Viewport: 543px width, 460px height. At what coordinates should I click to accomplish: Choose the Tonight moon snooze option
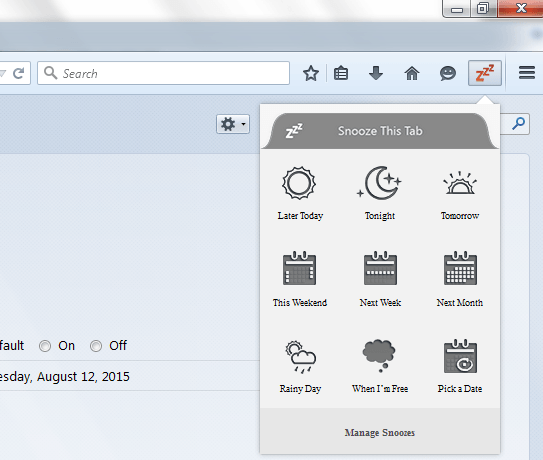(380, 193)
